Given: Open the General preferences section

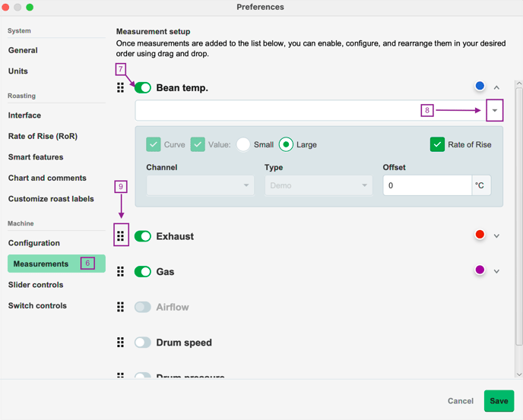Looking at the screenshot, I should pyautogui.click(x=23, y=50).
